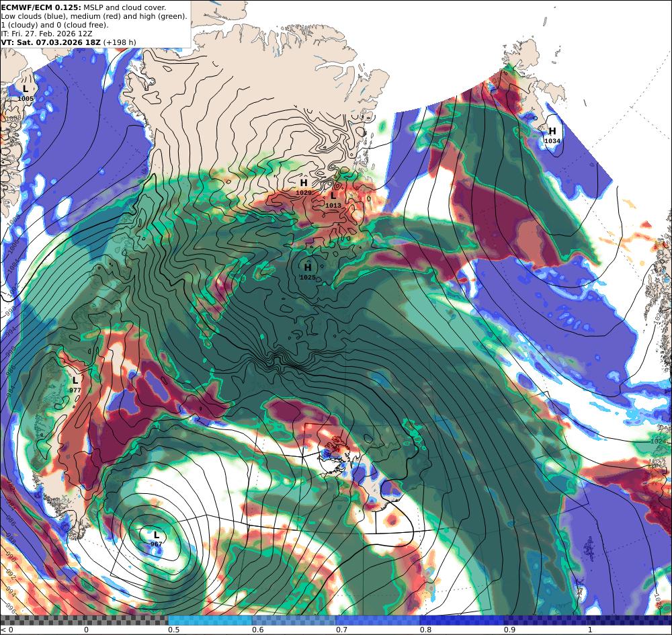The image size is (672, 635).
Task: Click the '0.8' colorbar label
Action: (425, 630)
